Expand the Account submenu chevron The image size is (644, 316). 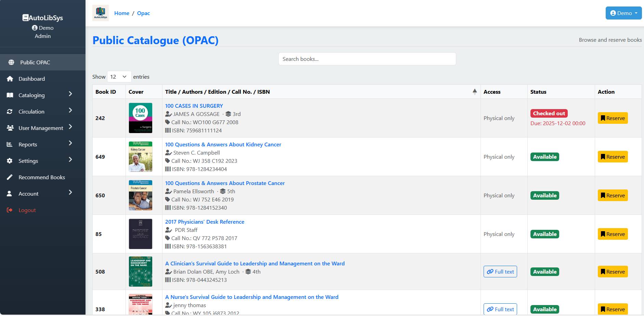pyautogui.click(x=70, y=193)
